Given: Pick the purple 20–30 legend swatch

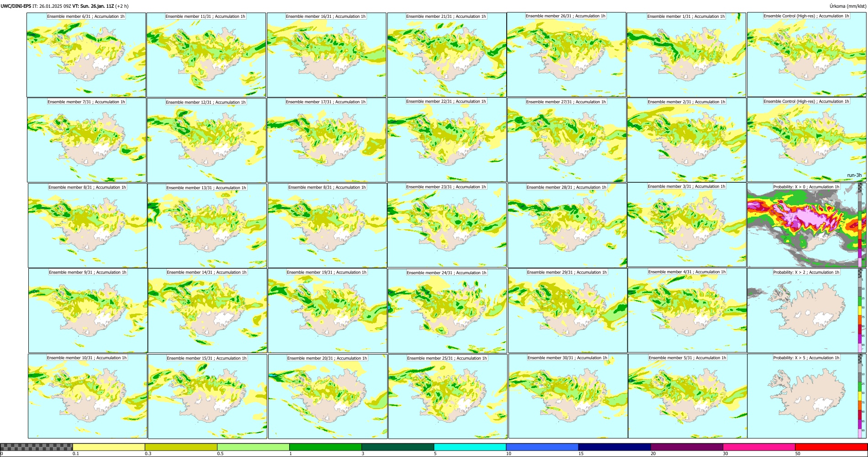Looking at the screenshot, I should coord(687,447).
